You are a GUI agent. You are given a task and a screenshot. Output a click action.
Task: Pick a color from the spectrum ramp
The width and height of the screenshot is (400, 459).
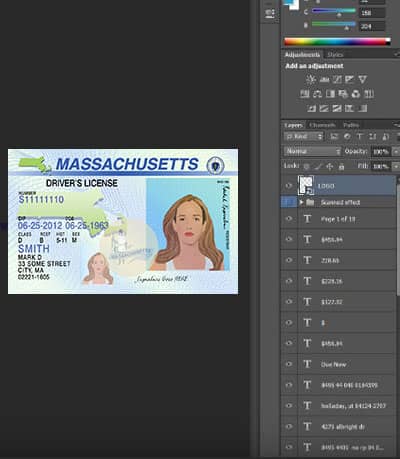[337, 42]
